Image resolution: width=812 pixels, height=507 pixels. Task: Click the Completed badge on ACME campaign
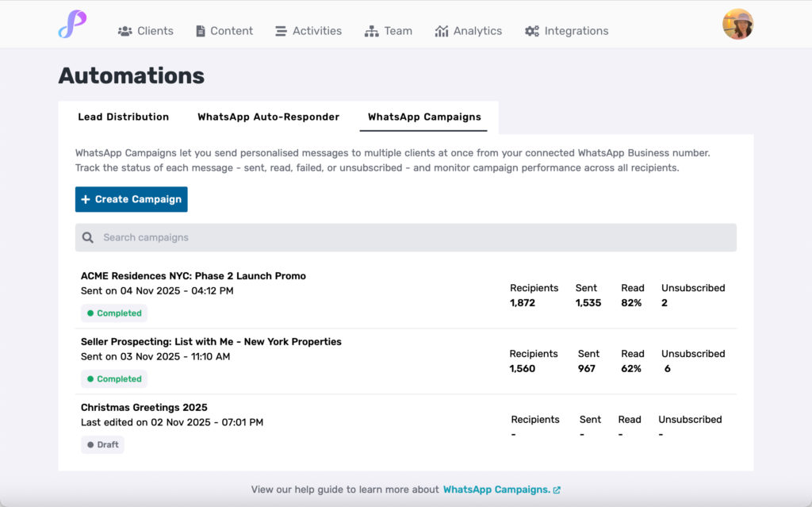coord(114,313)
